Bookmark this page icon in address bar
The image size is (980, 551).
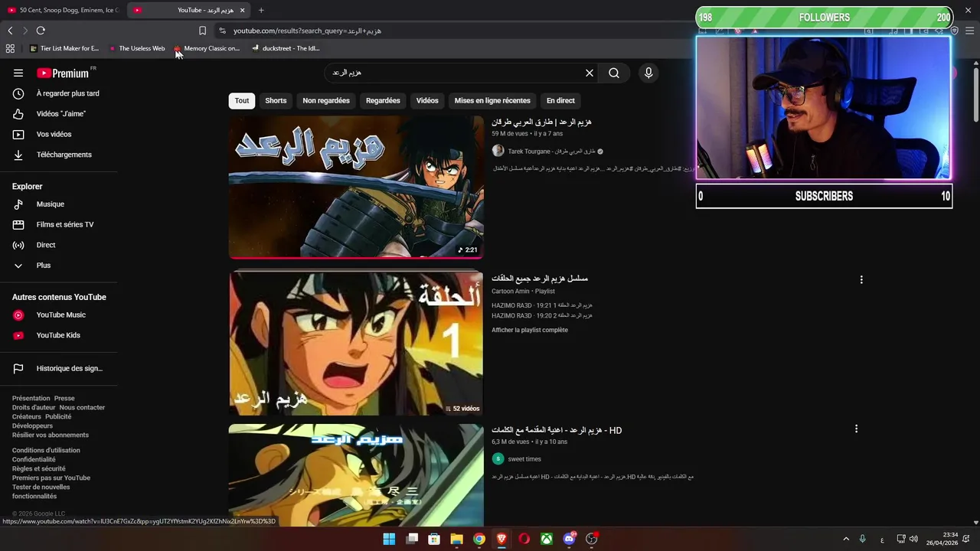tap(202, 31)
